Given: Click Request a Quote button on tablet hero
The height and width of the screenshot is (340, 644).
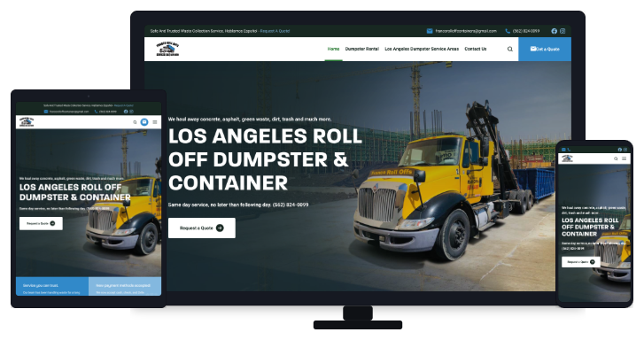Looking at the screenshot, I should tap(41, 223).
